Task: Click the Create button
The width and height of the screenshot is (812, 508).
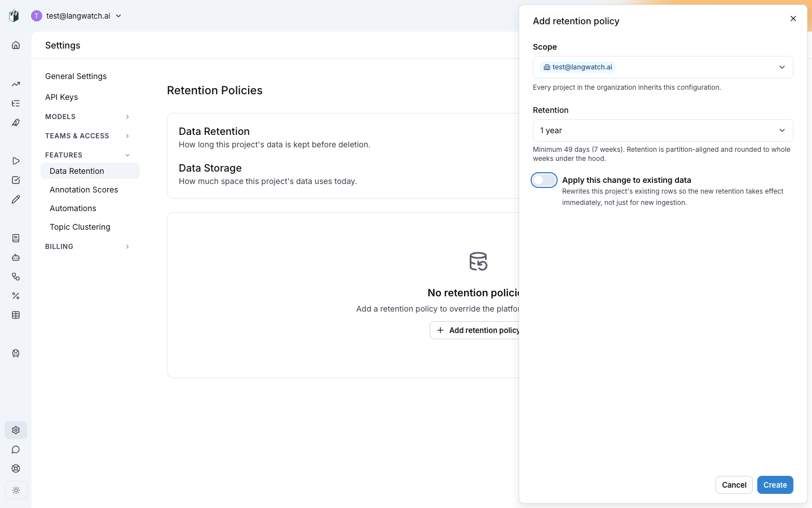Action: pyautogui.click(x=775, y=485)
